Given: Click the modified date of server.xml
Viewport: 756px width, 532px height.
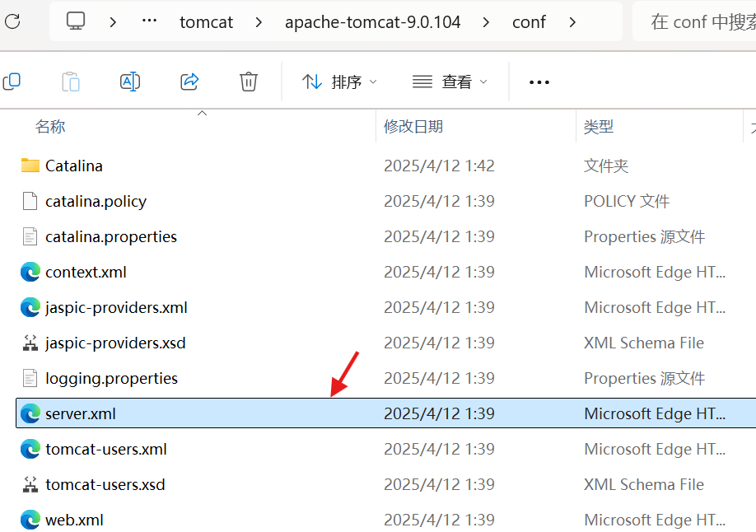Looking at the screenshot, I should (x=439, y=414).
